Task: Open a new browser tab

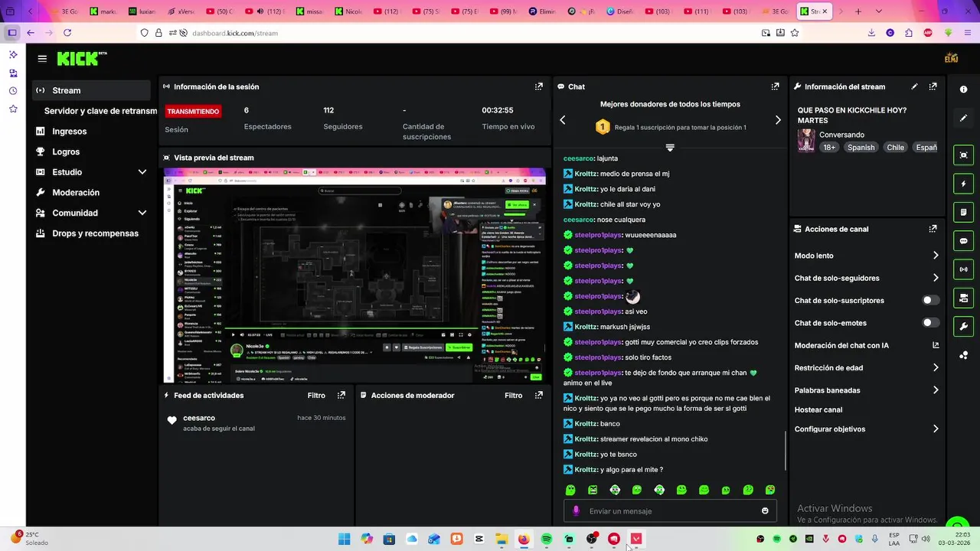Action: (x=857, y=11)
